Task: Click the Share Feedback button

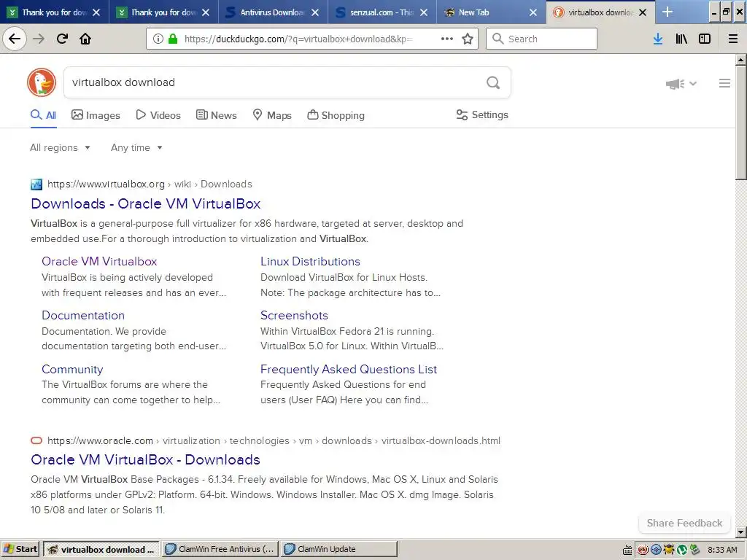Action: tap(684, 523)
